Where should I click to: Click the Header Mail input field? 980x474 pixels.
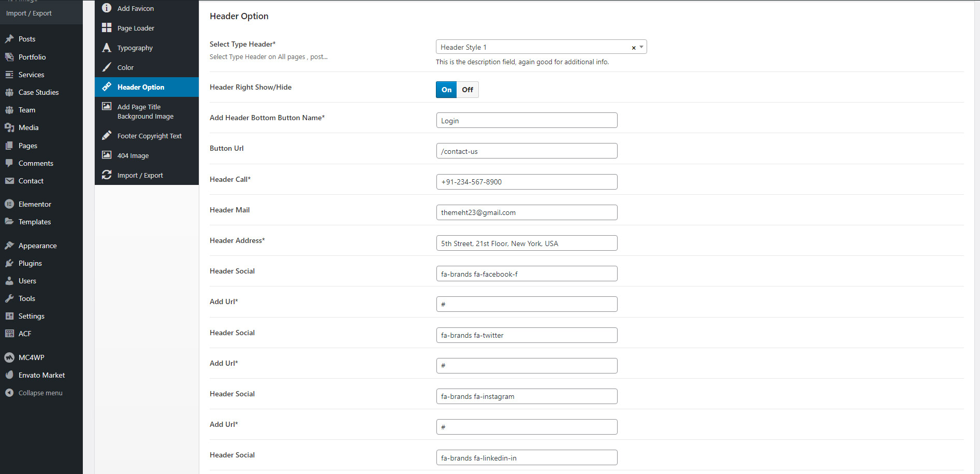coord(526,212)
